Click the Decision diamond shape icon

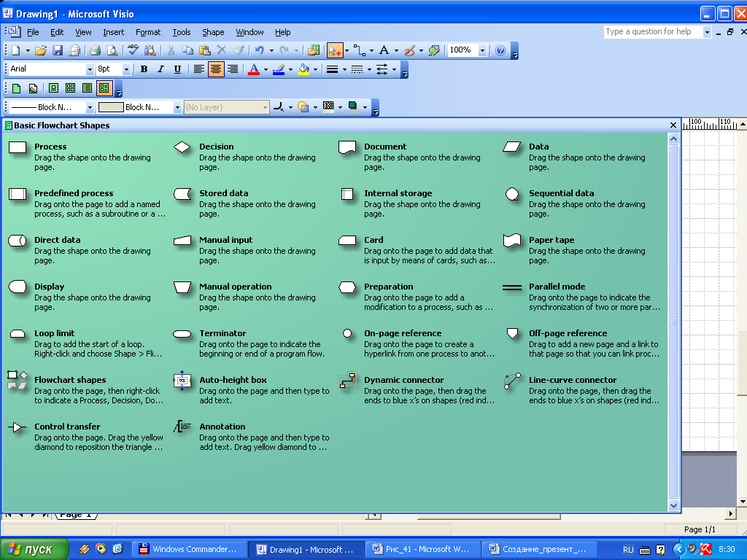(182, 147)
